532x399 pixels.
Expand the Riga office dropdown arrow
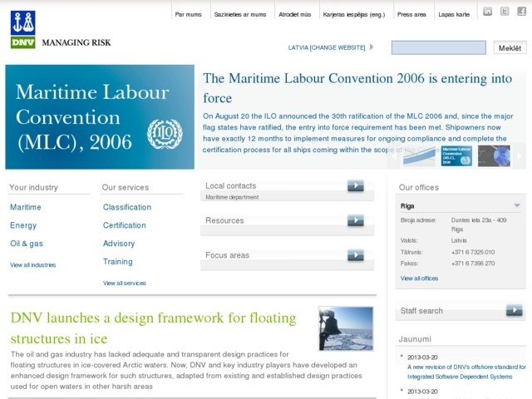pyautogui.click(x=517, y=205)
